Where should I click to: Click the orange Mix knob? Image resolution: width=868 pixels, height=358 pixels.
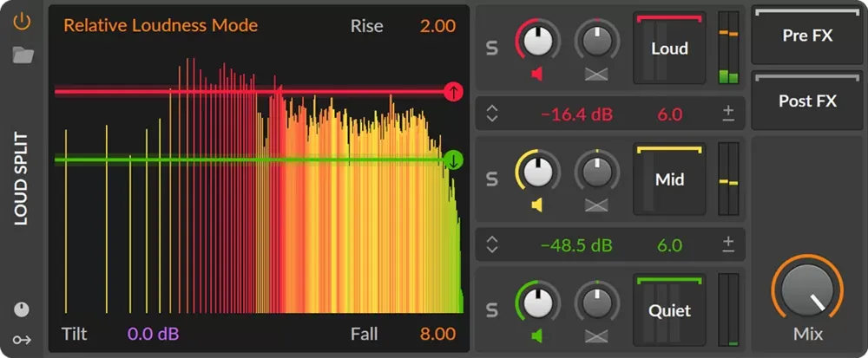coord(807,290)
